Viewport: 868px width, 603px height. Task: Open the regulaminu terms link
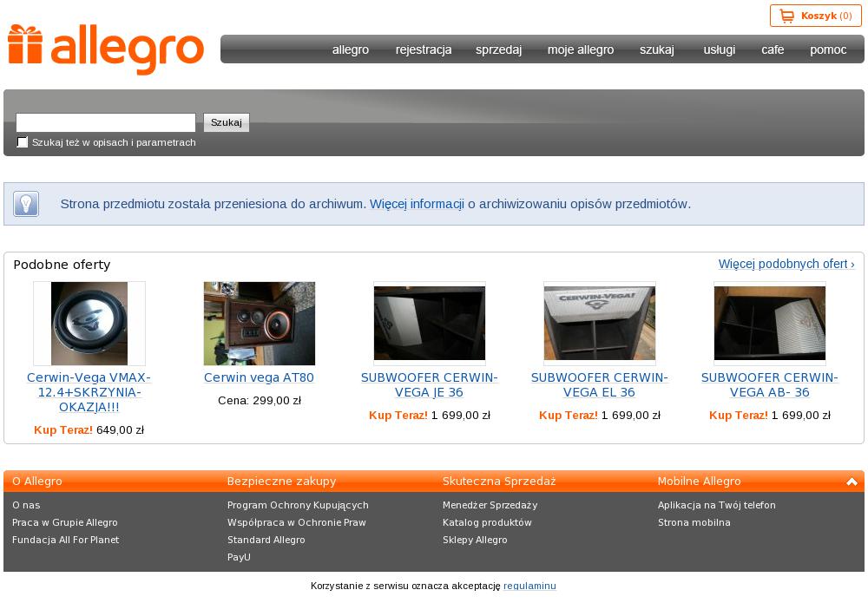click(529, 586)
